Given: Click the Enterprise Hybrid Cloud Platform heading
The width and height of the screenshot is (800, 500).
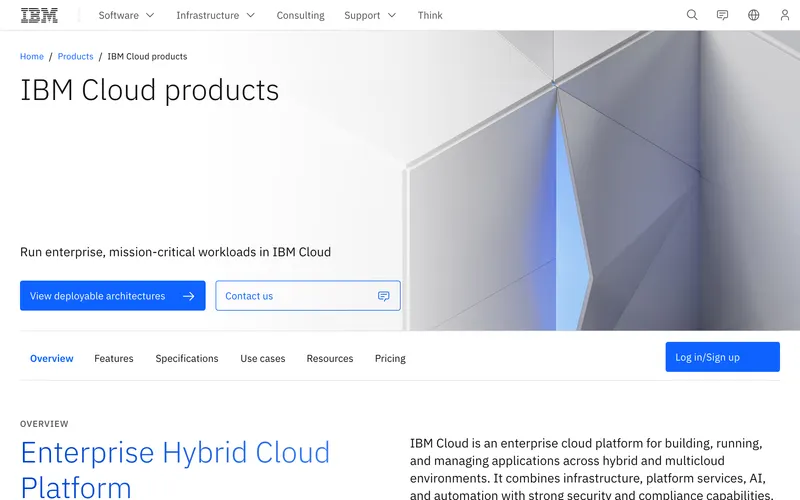Looking at the screenshot, I should 175,469.
